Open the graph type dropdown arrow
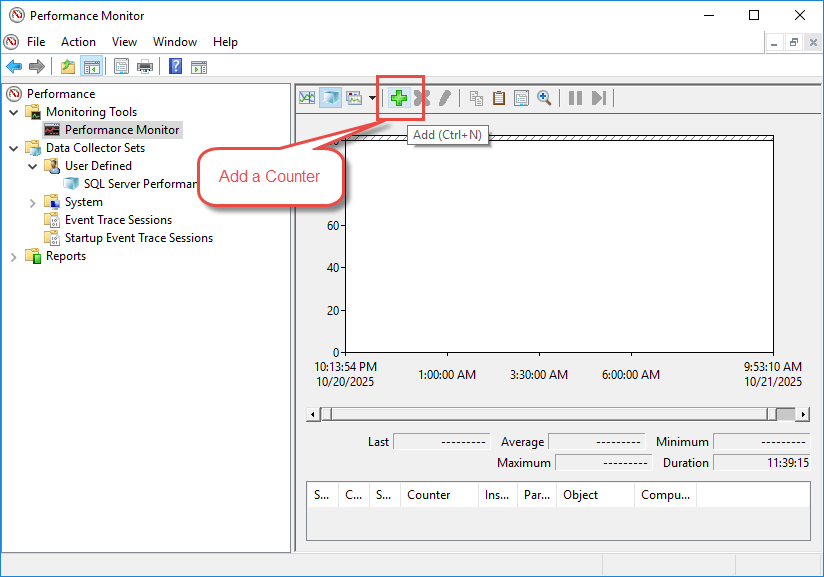 pyautogui.click(x=371, y=98)
